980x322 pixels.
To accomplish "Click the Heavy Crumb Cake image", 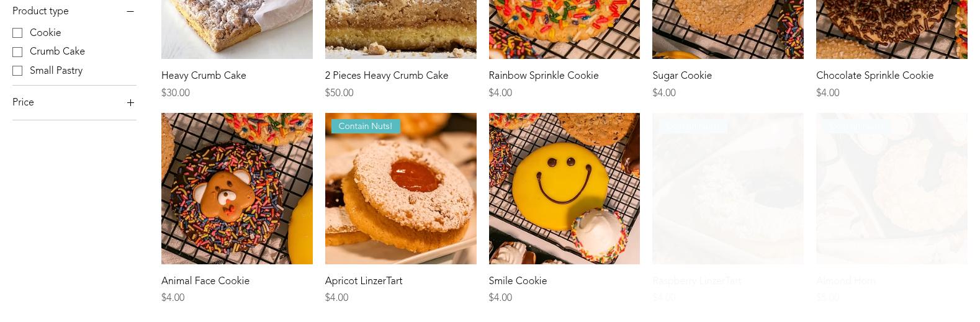I will [237, 29].
